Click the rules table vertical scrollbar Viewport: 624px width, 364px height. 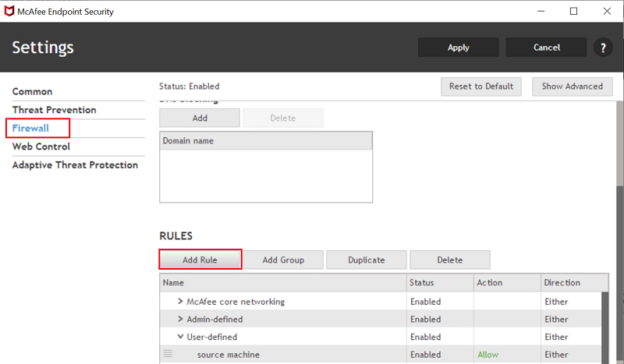click(x=605, y=327)
